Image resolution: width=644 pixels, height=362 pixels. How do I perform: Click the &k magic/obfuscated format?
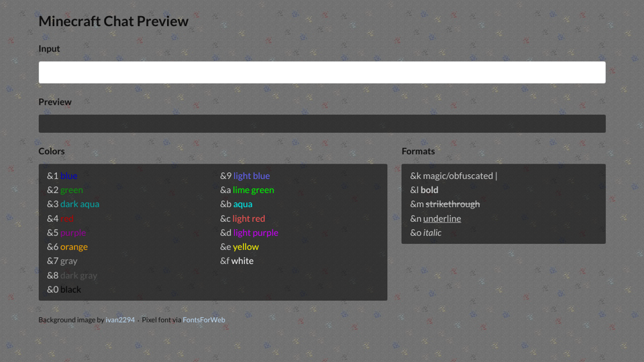[453, 176]
